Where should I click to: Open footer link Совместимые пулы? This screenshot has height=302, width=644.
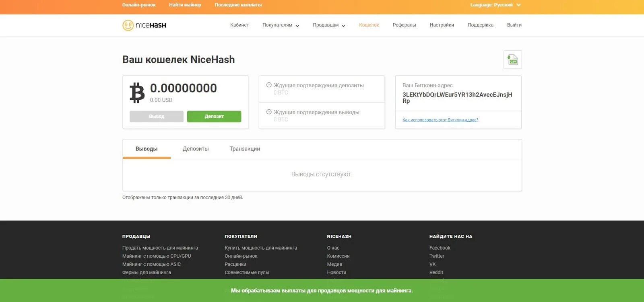(247, 272)
